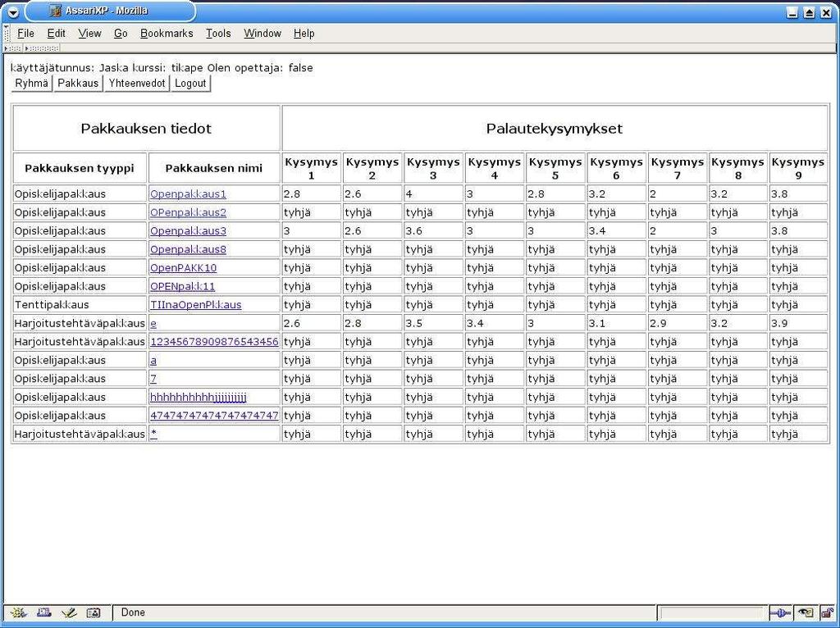Click the status bar progress meter
Viewport: 840px width, 628px height.
tap(711, 613)
